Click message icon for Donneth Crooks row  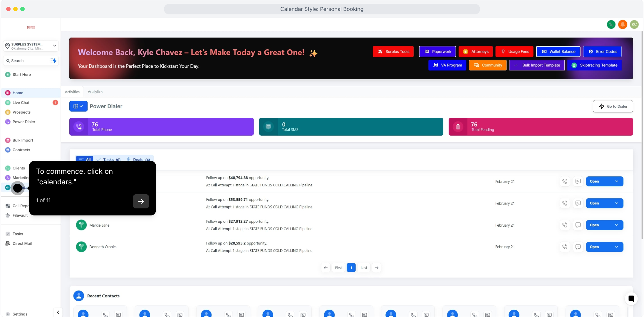click(x=578, y=247)
